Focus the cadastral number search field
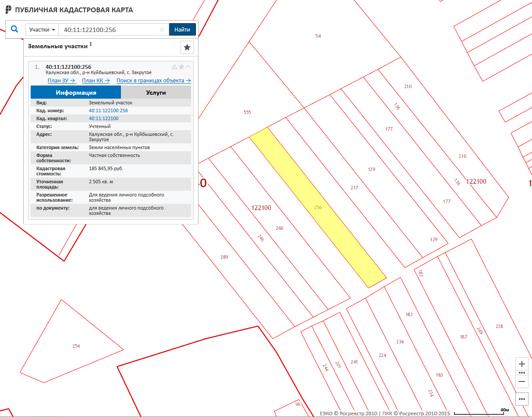The width and height of the screenshot is (532, 417). point(110,30)
